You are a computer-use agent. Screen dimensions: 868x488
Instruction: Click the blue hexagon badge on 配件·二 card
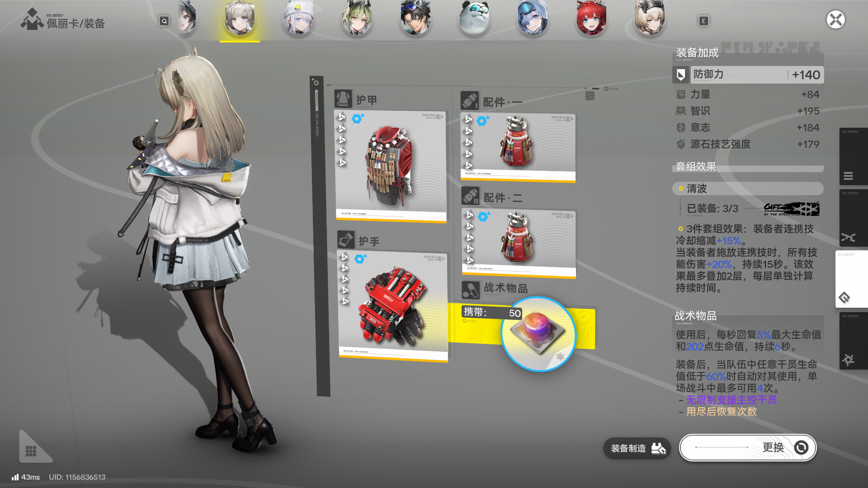483,216
